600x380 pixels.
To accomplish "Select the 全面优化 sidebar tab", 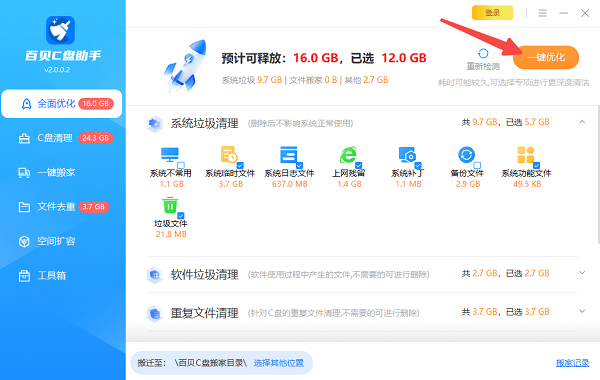I will (x=62, y=104).
